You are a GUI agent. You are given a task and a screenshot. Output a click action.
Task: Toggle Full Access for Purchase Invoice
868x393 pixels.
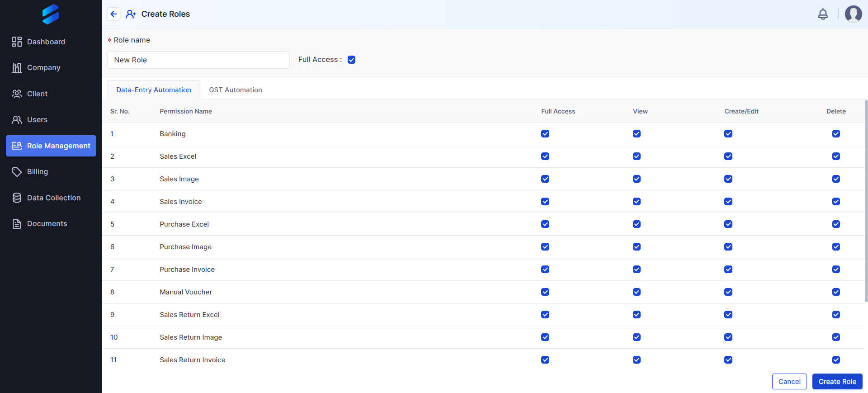pos(545,270)
